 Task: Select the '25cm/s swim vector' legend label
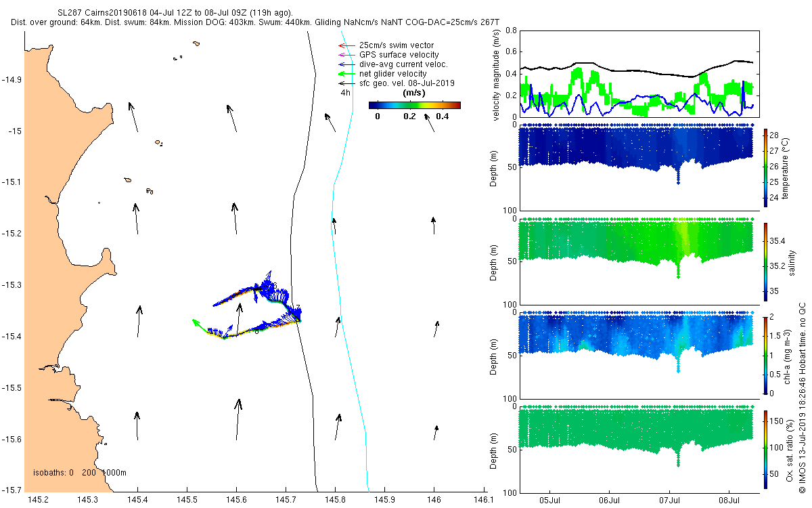[x=397, y=45]
